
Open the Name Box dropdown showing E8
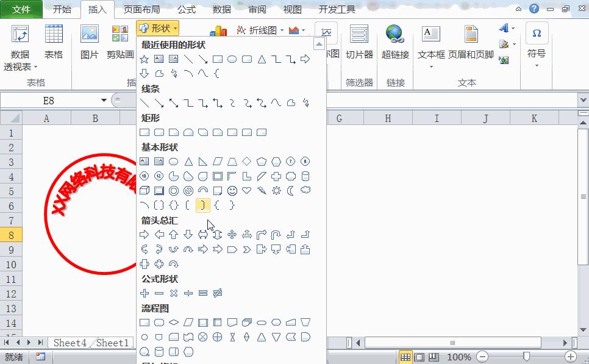coord(102,99)
